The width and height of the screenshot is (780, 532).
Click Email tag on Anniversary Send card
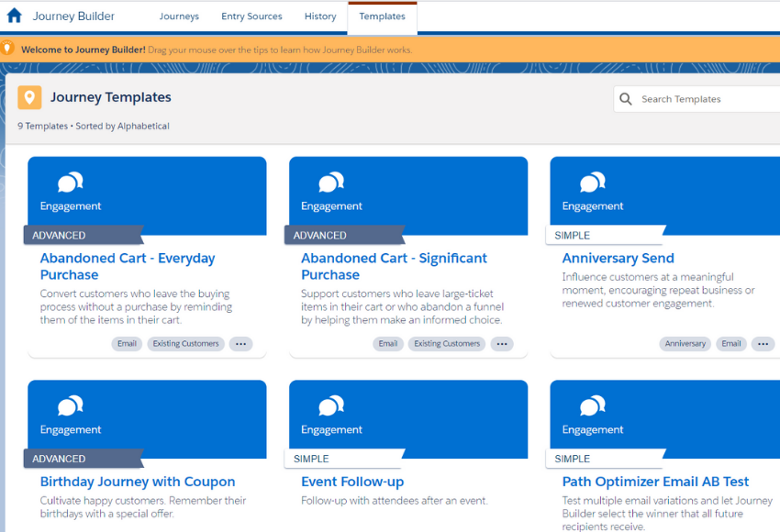pos(731,344)
